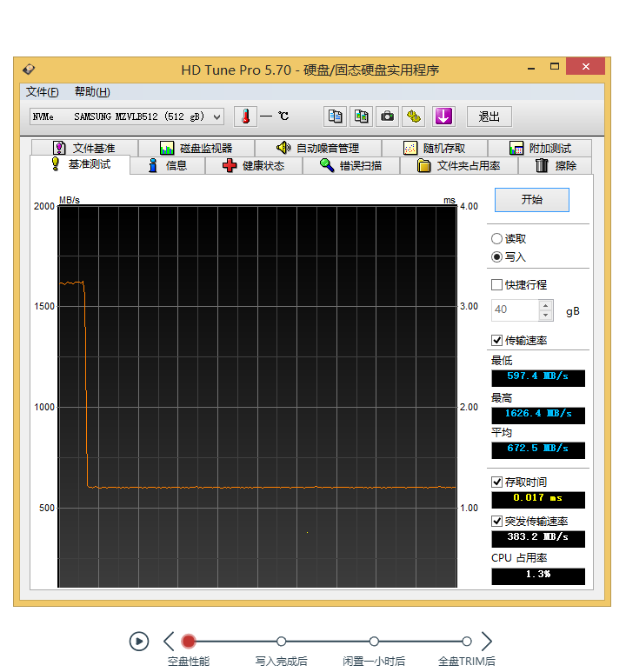Click the play button below the window
The width and height of the screenshot is (626, 672).
coord(139,642)
